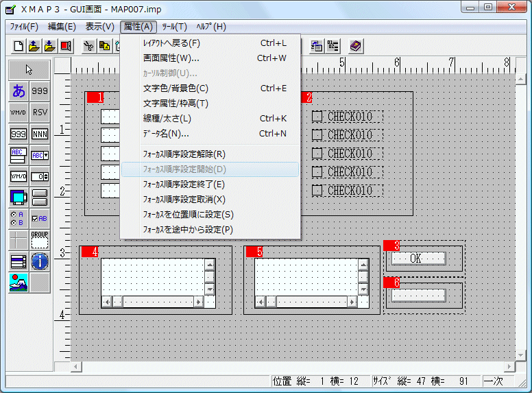Screen dimensions: 532x393
Task: Choose フォーカス順序設定取消(X) menu item
Action: point(210,199)
